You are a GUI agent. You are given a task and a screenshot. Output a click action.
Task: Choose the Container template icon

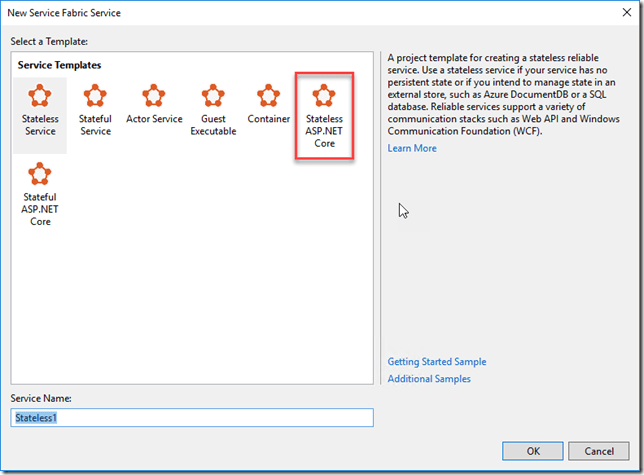point(268,97)
